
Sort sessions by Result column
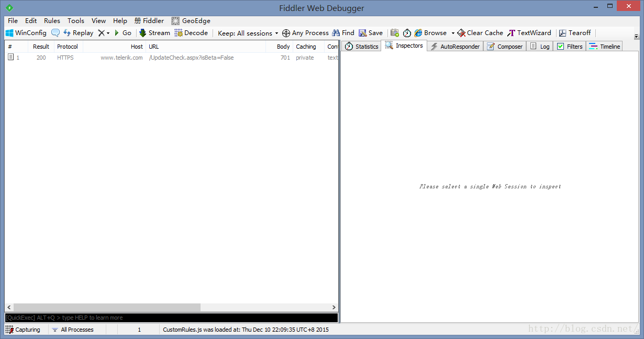[x=40, y=47]
